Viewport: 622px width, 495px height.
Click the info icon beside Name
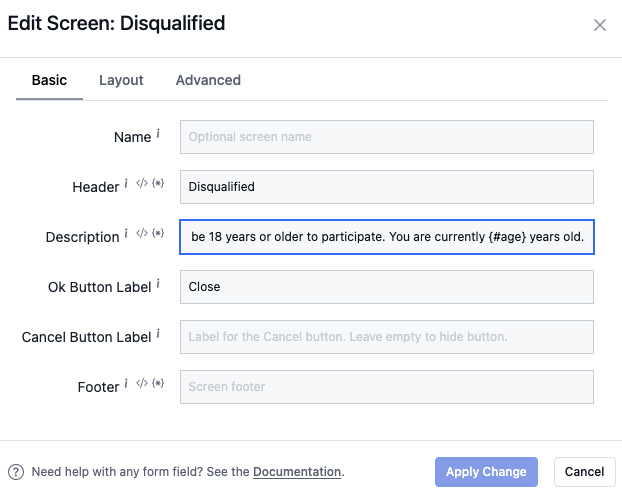pos(158,135)
